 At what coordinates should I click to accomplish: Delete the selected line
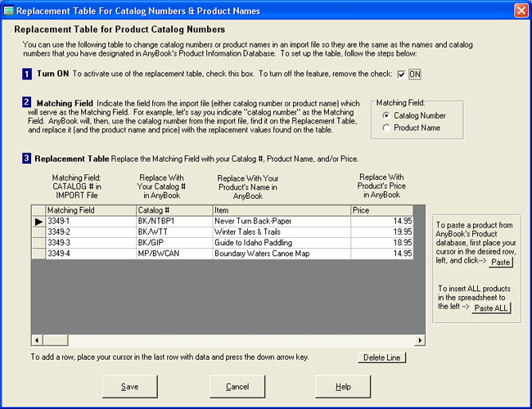(x=381, y=357)
